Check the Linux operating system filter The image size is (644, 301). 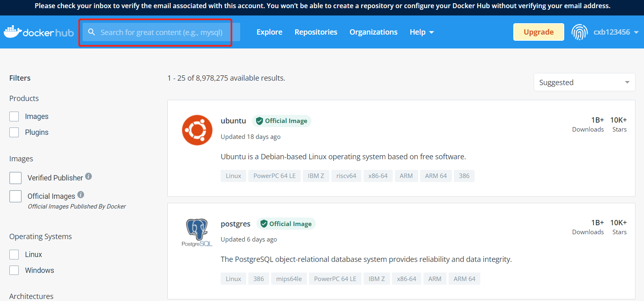click(14, 255)
